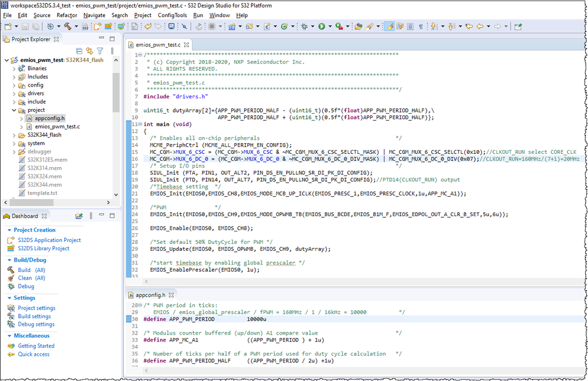
Task: Click the Project Explorer filter funnel icon
Action: [x=100, y=51]
